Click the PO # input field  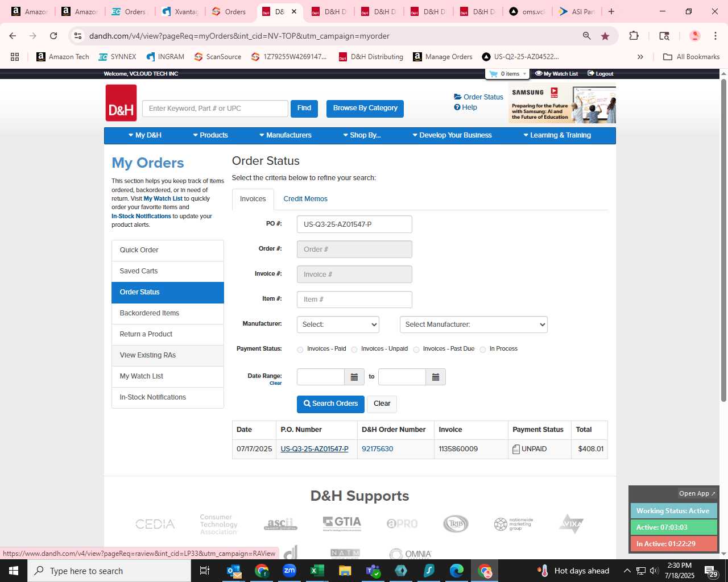pyautogui.click(x=354, y=225)
